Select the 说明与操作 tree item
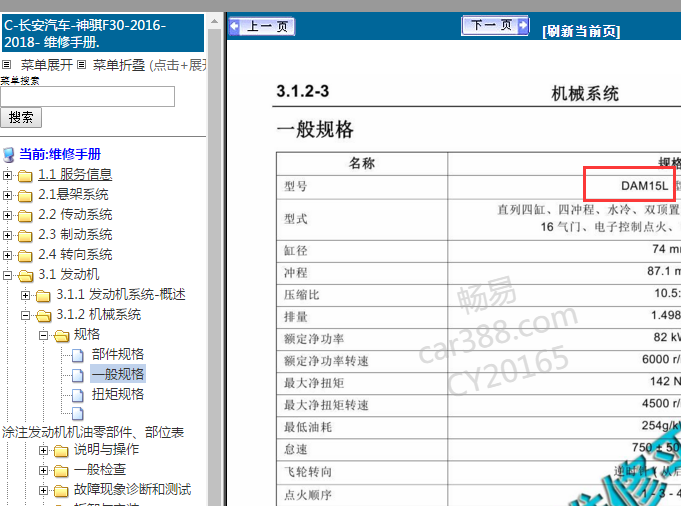The image size is (681, 506). [106, 449]
